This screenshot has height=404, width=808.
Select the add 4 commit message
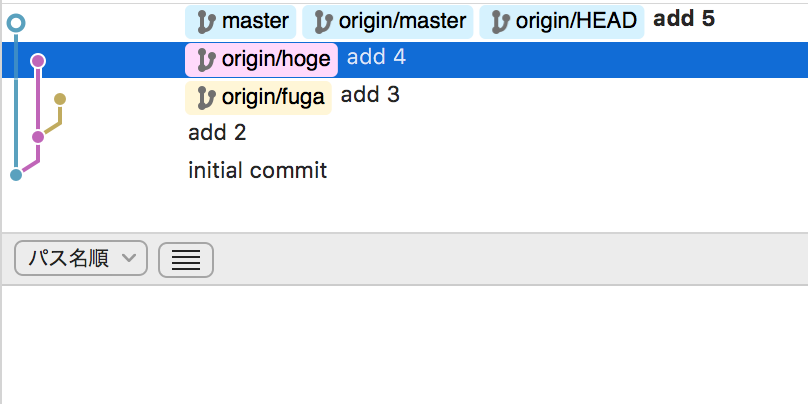click(x=376, y=58)
